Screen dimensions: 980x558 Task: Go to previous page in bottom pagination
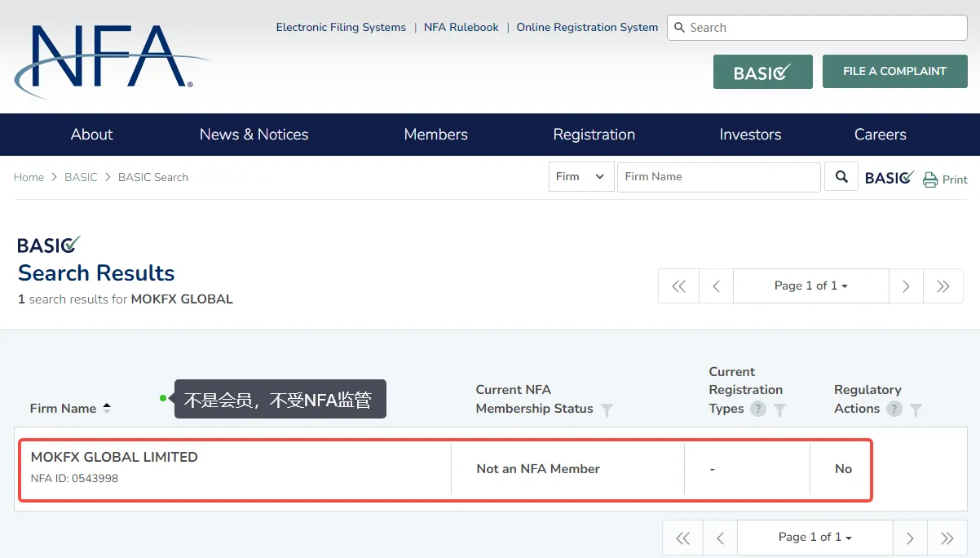pyautogui.click(x=721, y=538)
